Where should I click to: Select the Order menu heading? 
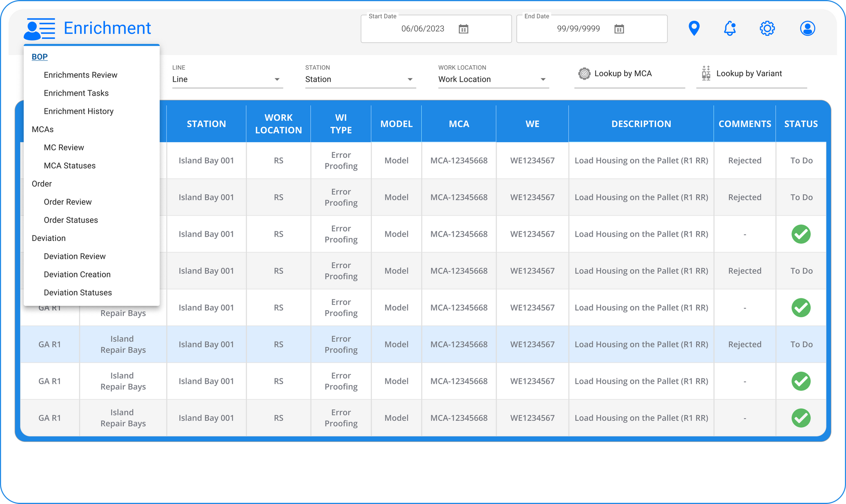pos(42,184)
